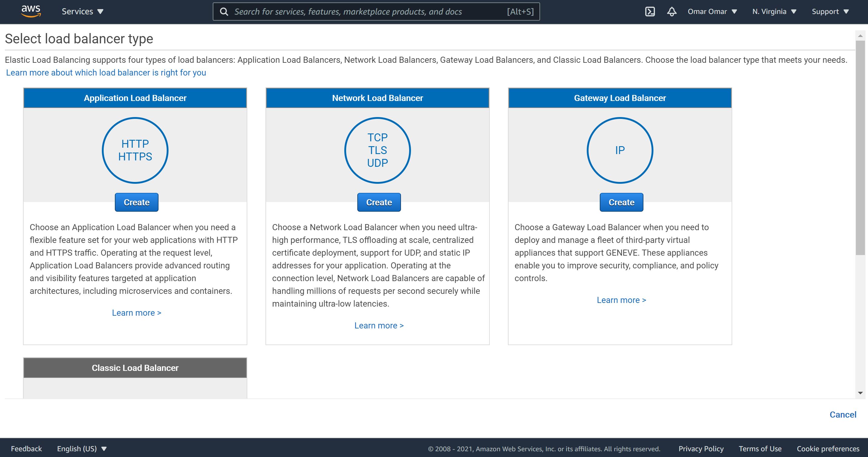The image size is (868, 457).
Task: Click the AWS CloudShell terminal icon
Action: [650, 11]
